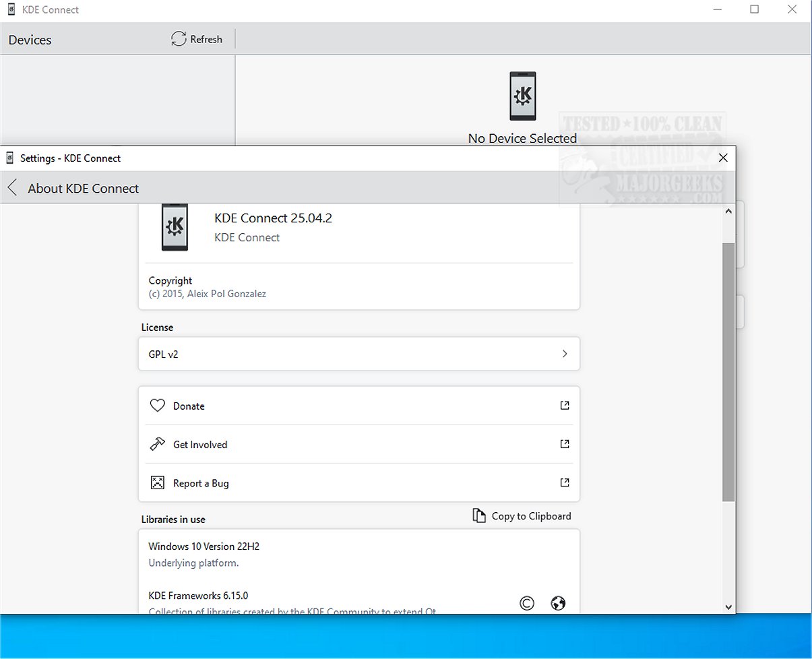Click "No Device Selected" text
The width and height of the screenshot is (812, 659).
coord(523,138)
